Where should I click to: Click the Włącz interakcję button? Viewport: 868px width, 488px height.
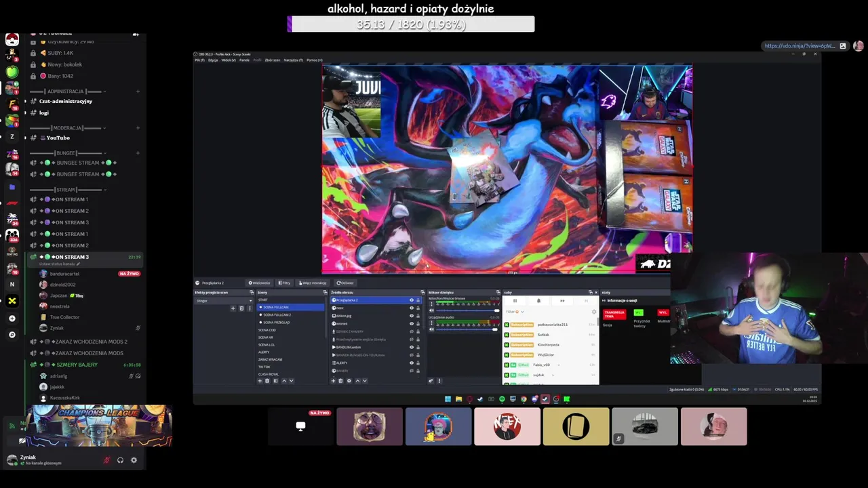pos(313,283)
